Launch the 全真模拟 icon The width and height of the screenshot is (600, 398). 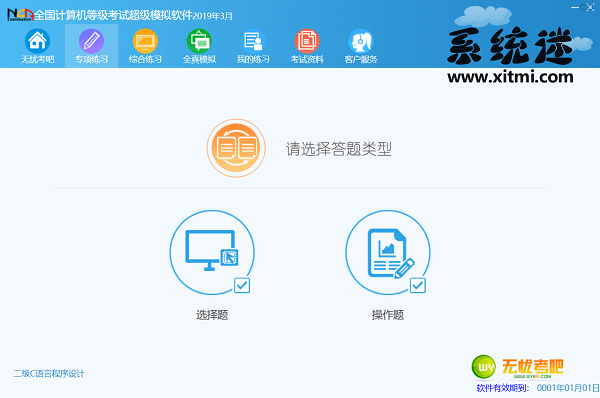pyautogui.click(x=199, y=41)
